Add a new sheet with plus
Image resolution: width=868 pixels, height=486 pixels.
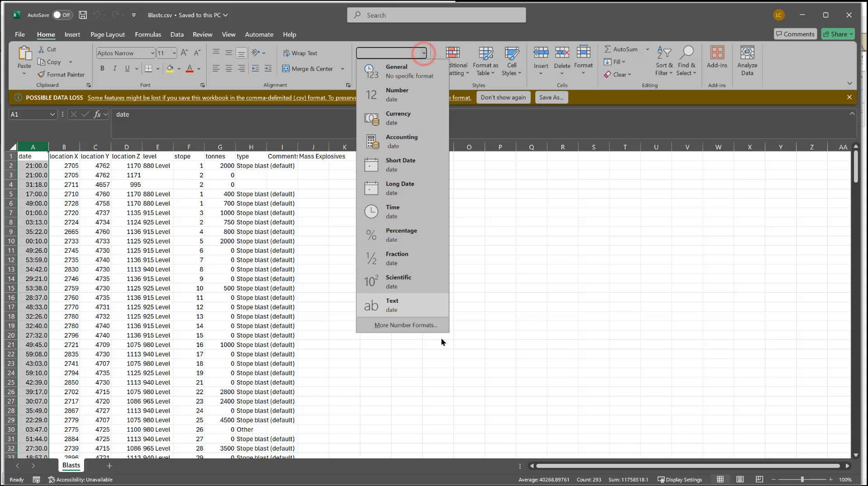109,465
